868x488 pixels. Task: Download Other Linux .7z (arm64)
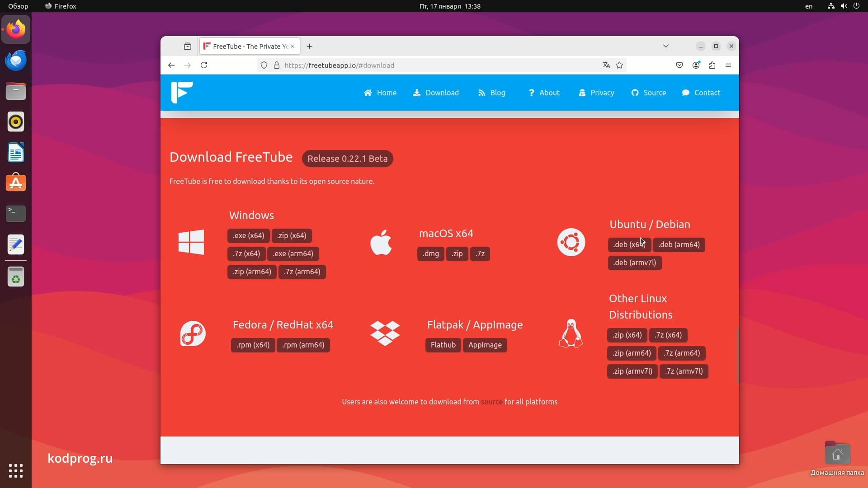tap(682, 353)
